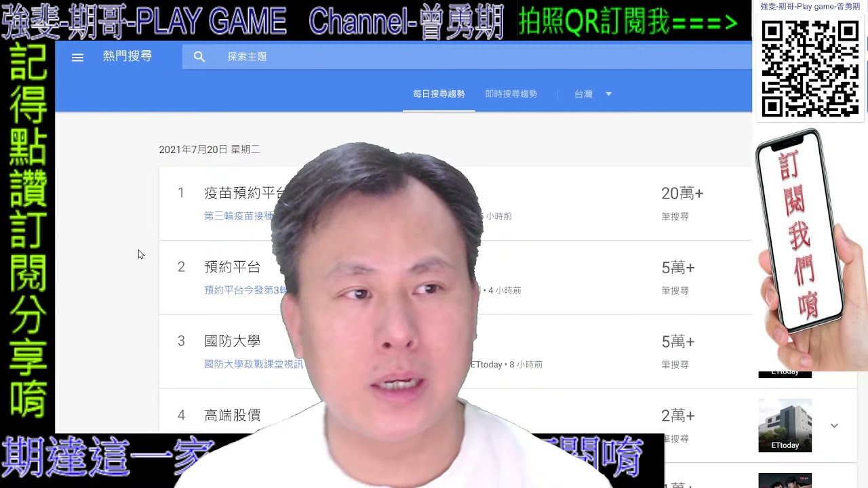Click the QR code image
The height and width of the screenshot is (488, 868).
point(810,68)
